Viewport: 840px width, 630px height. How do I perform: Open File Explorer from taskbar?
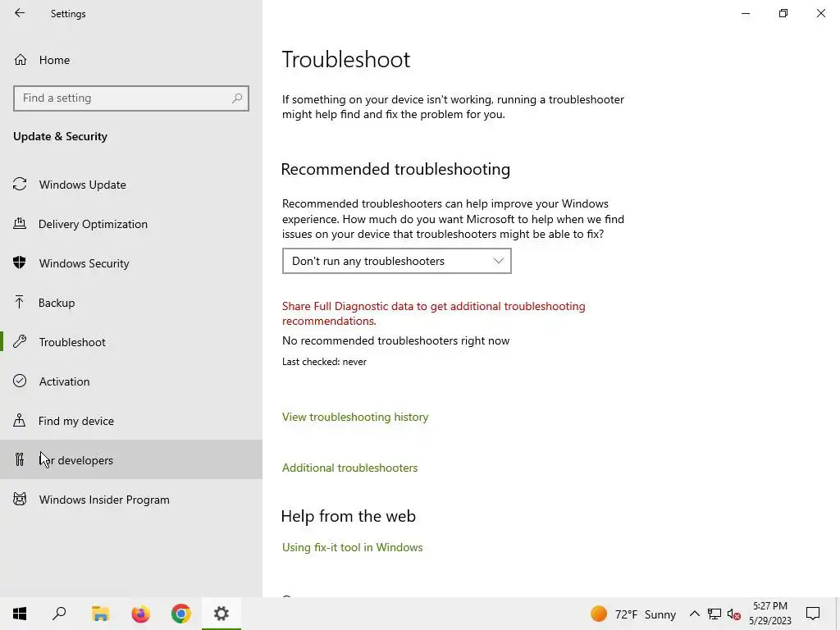(100, 614)
